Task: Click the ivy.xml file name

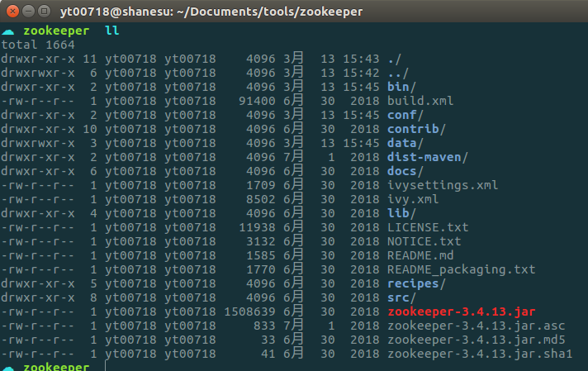Action: pyautogui.click(x=413, y=199)
